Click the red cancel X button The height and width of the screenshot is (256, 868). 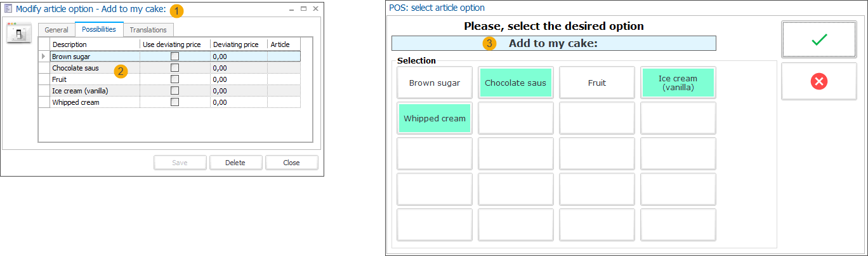click(820, 81)
